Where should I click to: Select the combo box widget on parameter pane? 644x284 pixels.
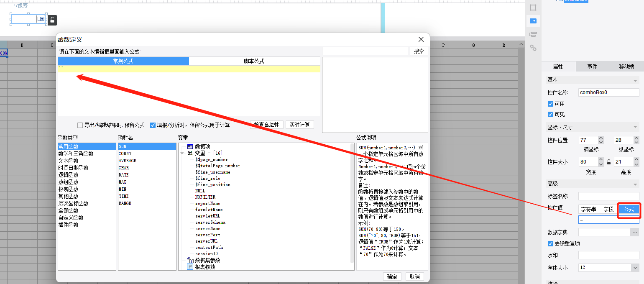coord(28,19)
